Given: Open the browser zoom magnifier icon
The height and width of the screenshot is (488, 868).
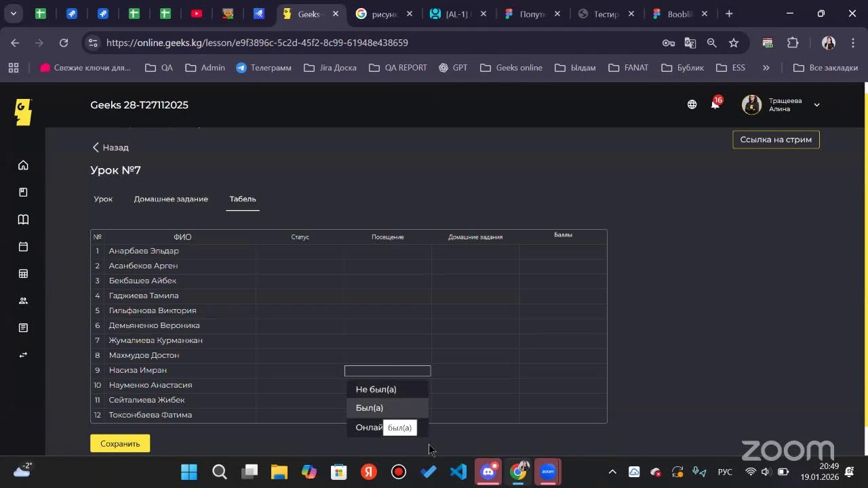Looking at the screenshot, I should point(711,43).
